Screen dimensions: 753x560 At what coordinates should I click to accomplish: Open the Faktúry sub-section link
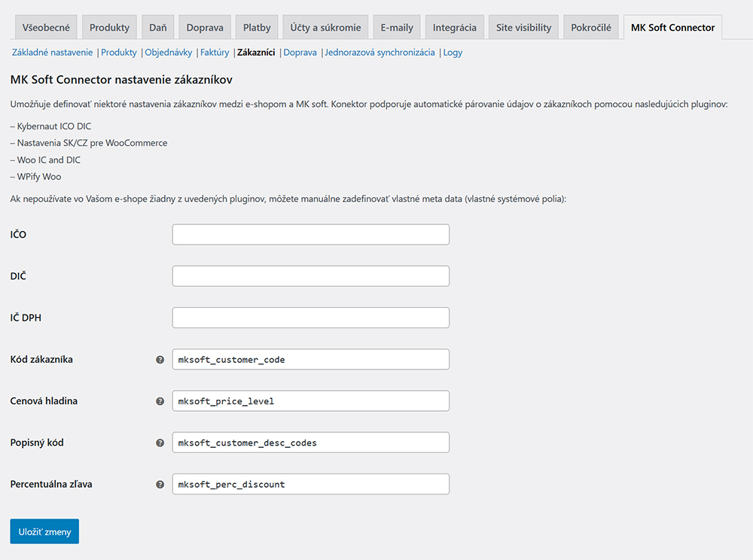[x=215, y=53]
